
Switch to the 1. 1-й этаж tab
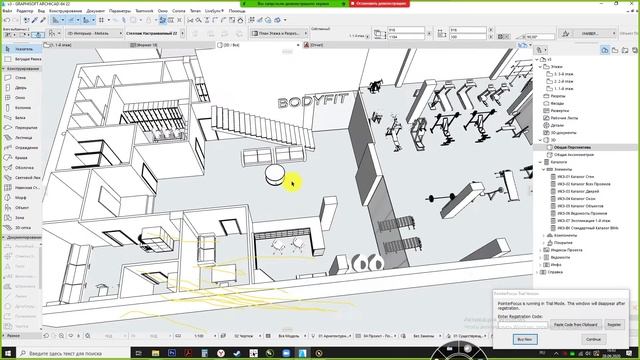click(86, 45)
